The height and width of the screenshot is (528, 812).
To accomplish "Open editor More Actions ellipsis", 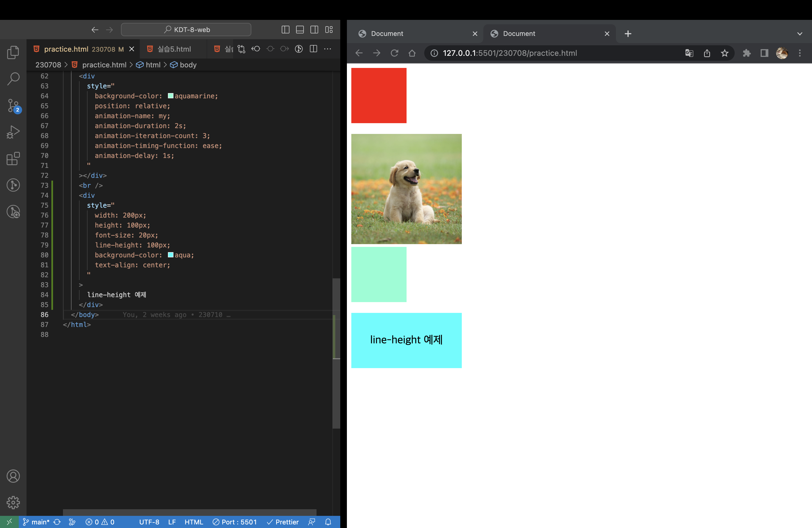I will [328, 49].
